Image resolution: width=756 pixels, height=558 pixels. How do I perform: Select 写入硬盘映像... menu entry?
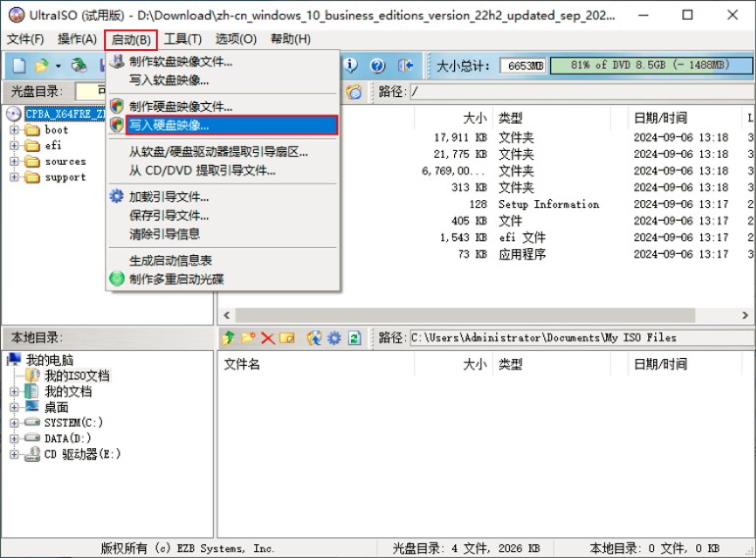click(169, 126)
